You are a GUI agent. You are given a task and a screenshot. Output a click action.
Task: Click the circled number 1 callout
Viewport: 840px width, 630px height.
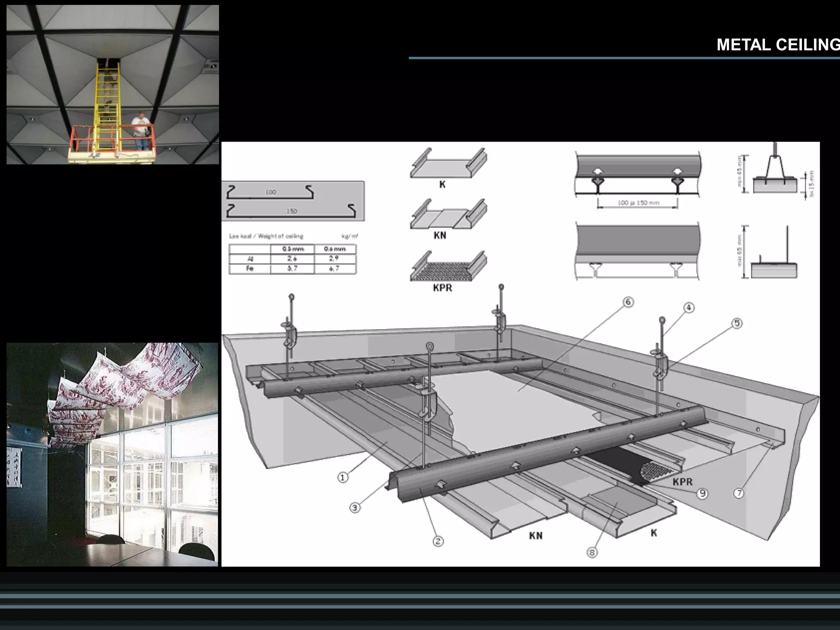[x=343, y=477]
